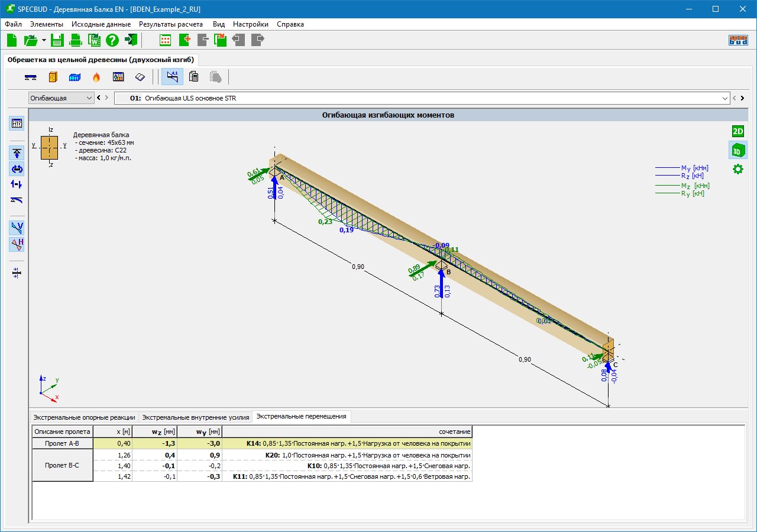Image resolution: width=757 pixels, height=532 pixels.
Task: Click the yellow cross-section swatch preview
Action: coord(49,147)
